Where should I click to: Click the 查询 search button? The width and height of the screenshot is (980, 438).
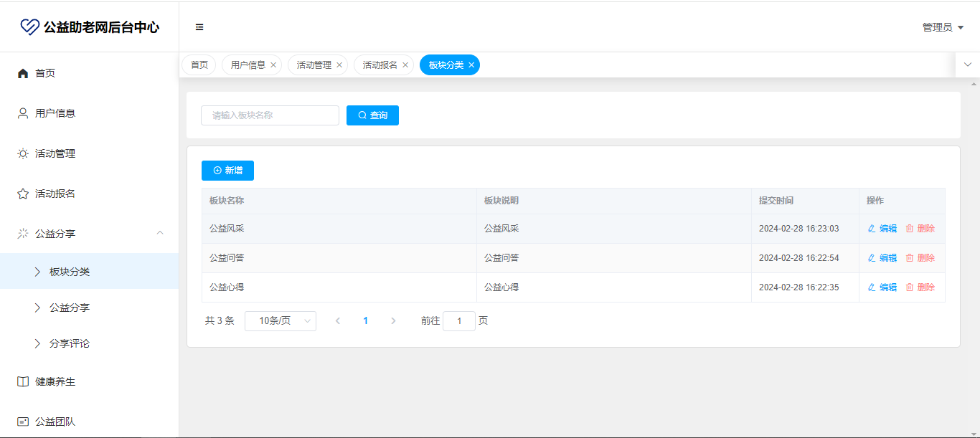click(x=372, y=115)
